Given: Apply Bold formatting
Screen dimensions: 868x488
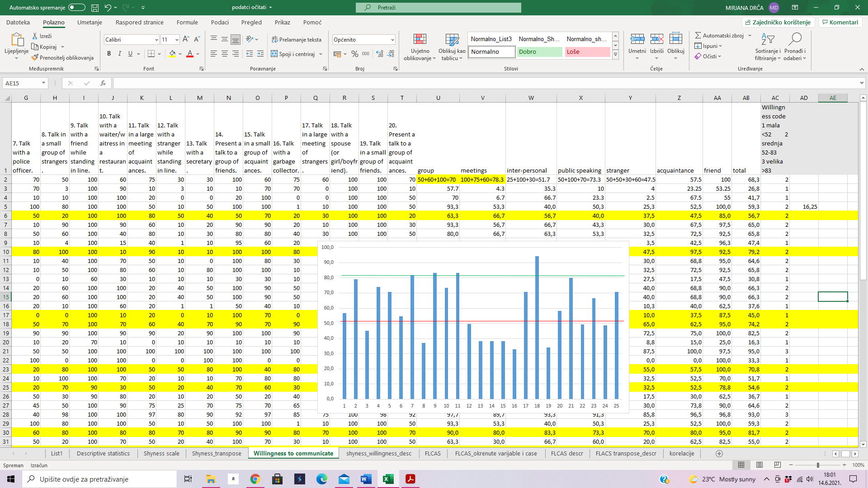Looking at the screenshot, I should coord(109,54).
